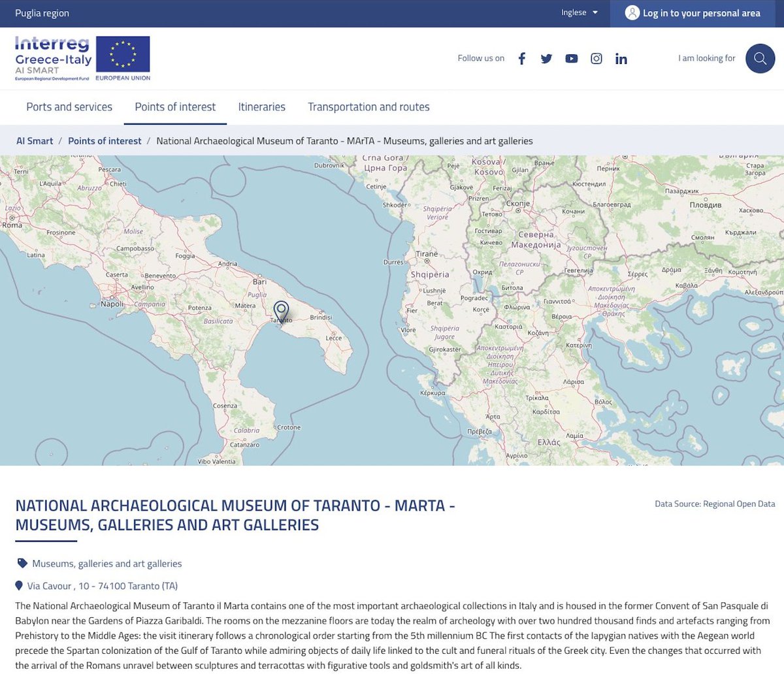Click the tag icon beside Museums category

[x=22, y=563]
